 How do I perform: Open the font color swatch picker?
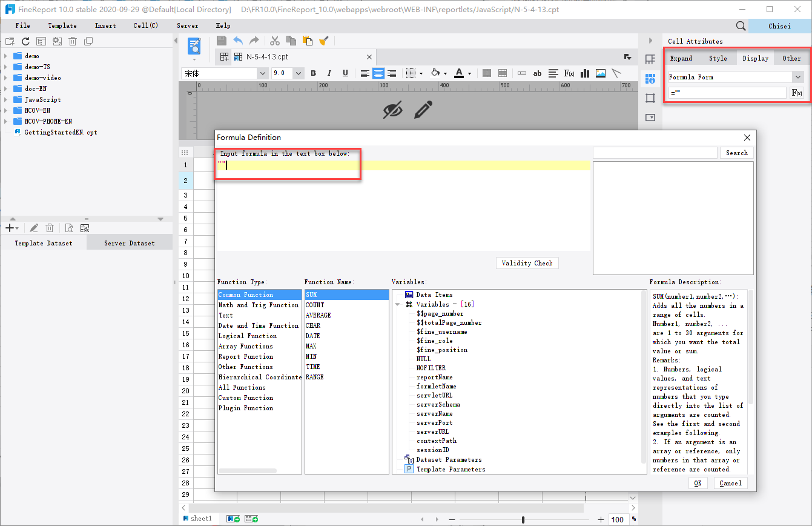click(469, 73)
